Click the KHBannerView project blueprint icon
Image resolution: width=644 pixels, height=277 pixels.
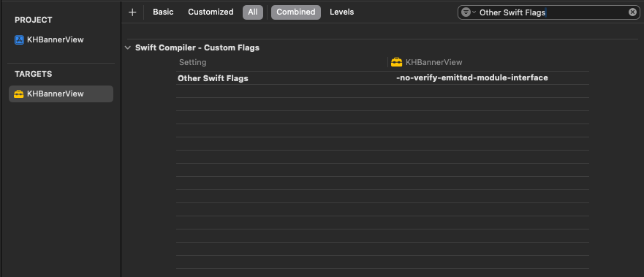[x=19, y=39]
